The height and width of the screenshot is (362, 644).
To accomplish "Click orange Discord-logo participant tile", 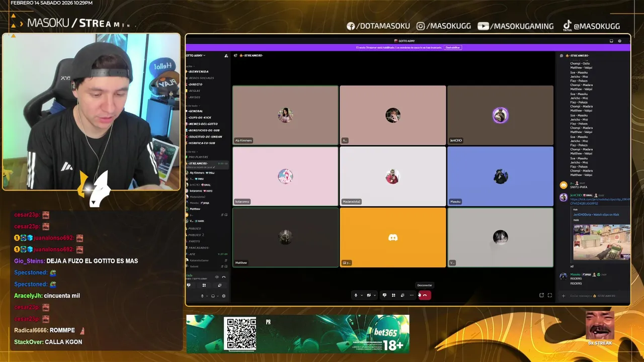I will click(393, 237).
